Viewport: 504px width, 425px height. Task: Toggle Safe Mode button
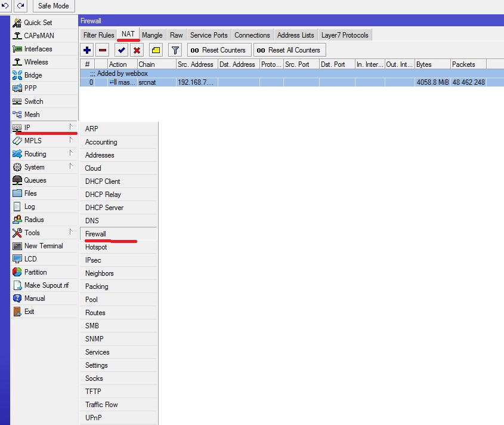[53, 6]
